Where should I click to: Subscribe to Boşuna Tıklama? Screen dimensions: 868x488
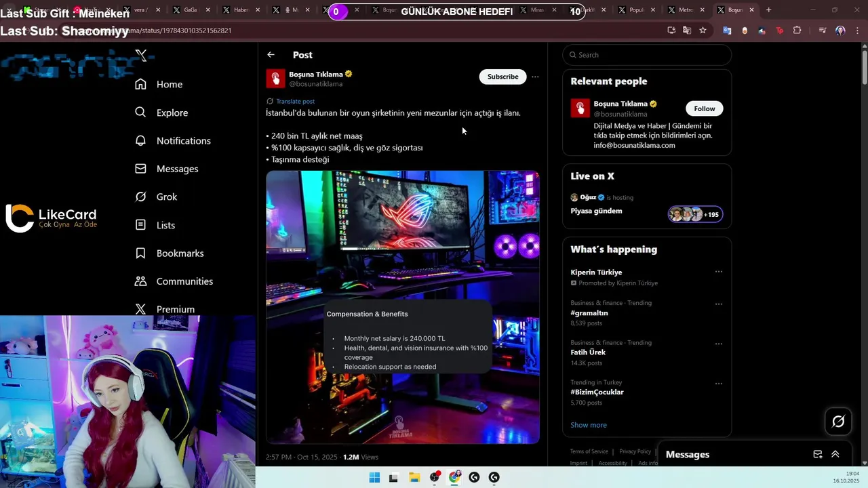[502, 77]
